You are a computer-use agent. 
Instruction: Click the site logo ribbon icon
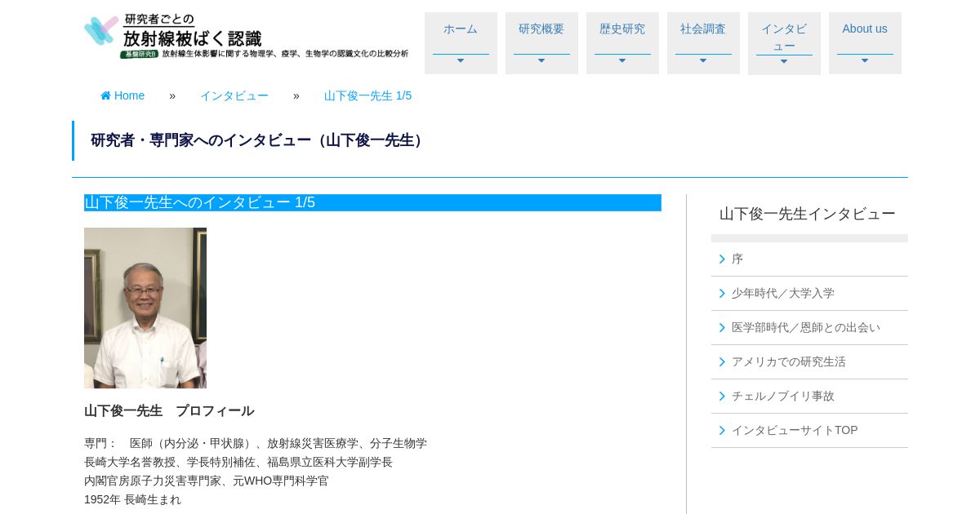pos(101,31)
